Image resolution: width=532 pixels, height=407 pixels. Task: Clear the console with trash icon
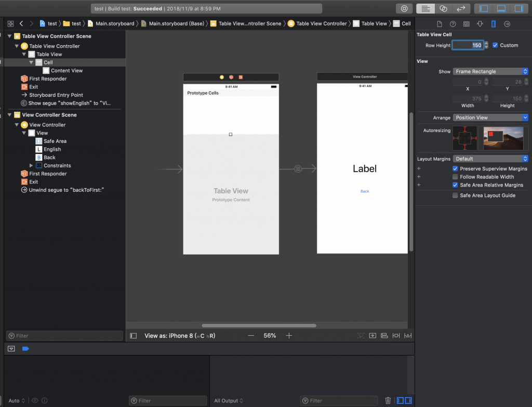(x=388, y=401)
